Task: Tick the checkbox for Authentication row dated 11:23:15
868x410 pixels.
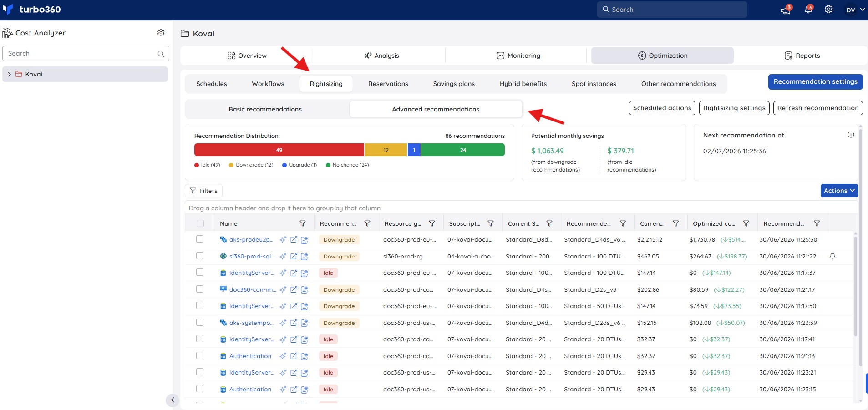Action: tap(200, 389)
